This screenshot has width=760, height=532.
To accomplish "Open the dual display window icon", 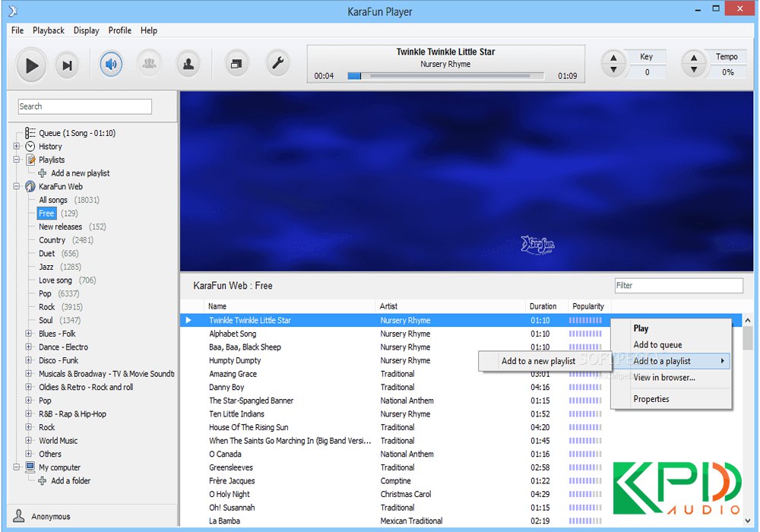I will (x=237, y=65).
